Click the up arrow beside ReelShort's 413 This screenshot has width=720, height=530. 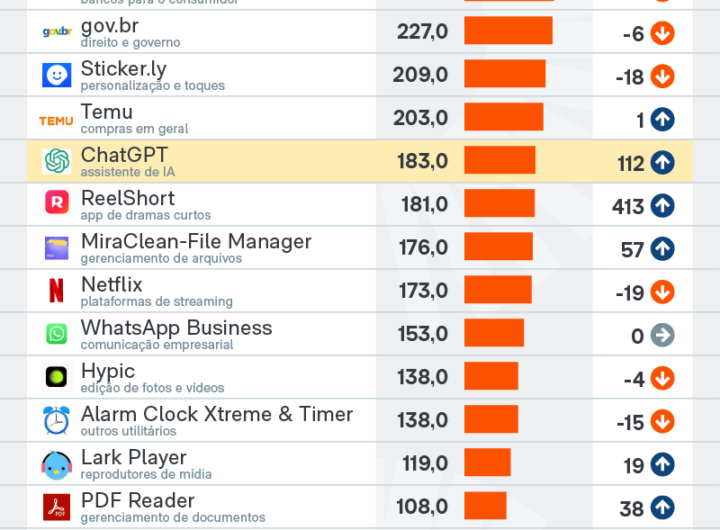(662, 206)
